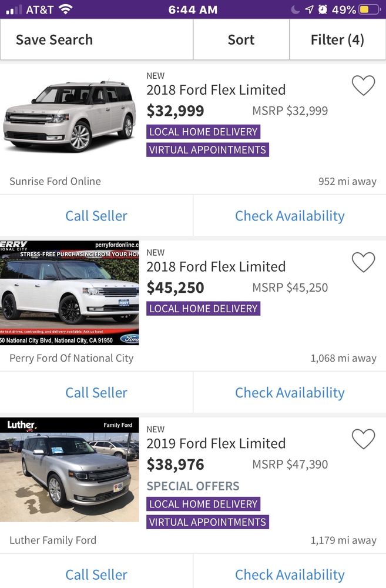The image size is (386, 588).
Task: Save the 2019 Ford Flex heart
Action: [x=363, y=439]
